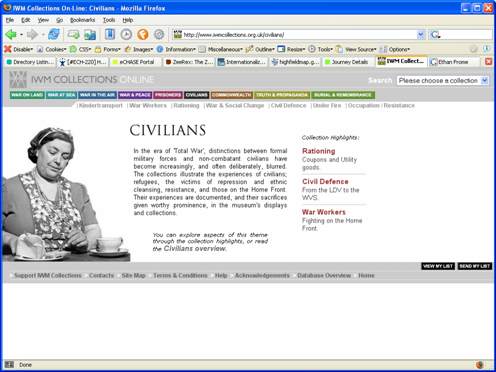Expand the address bar URL history dropdown
The image size is (496, 372).
(421, 35)
